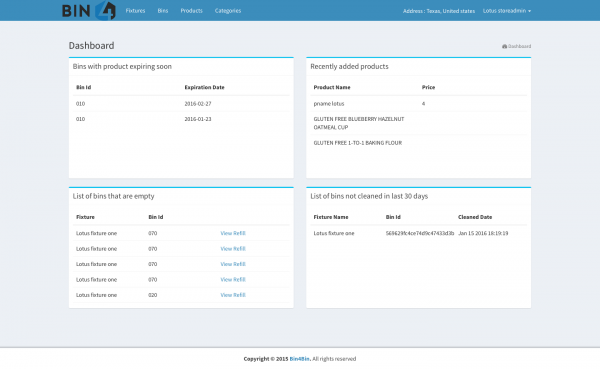Click the expiration date 2016-02-27 row
This screenshot has width=600, height=369.
tap(181, 103)
